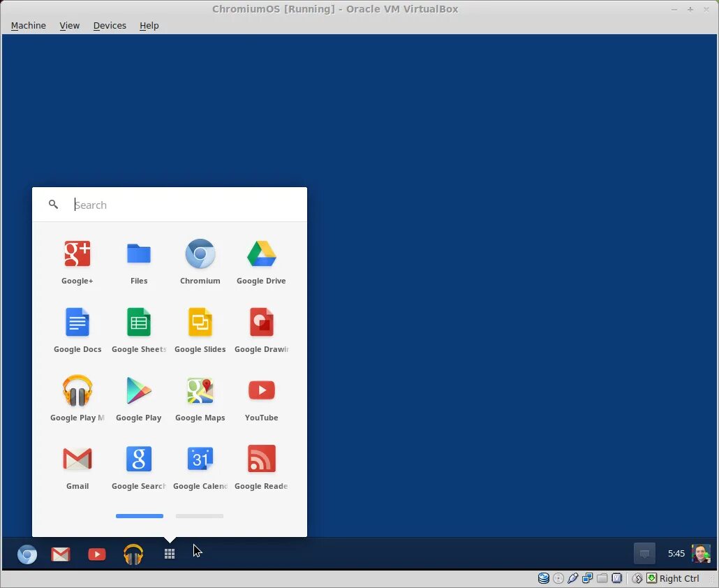This screenshot has width=719, height=588.
Task: Open the Google+ app
Action: tap(77, 253)
